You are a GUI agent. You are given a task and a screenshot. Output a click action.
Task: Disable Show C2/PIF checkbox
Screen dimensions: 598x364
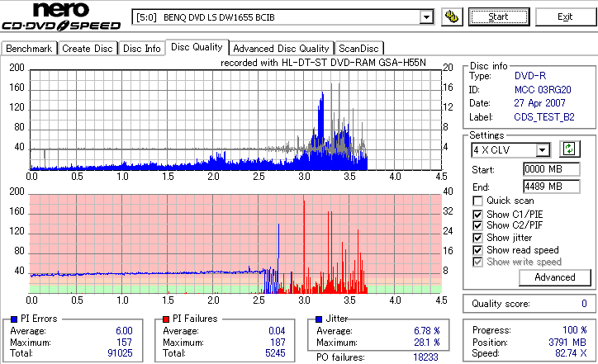tap(477, 225)
